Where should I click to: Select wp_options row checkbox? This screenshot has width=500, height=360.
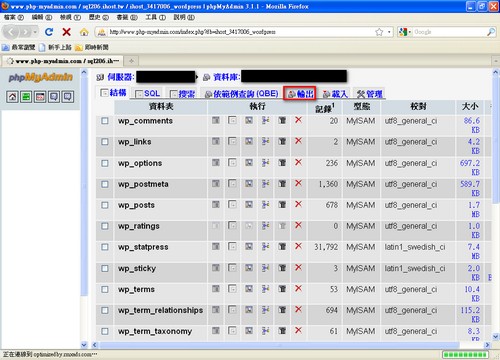105,163
